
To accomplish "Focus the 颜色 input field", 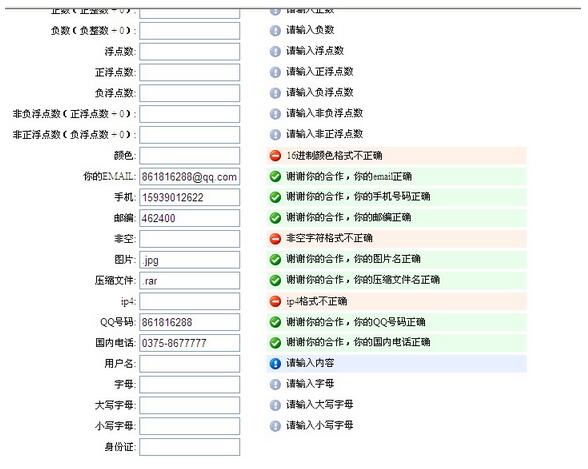I will [x=189, y=156].
